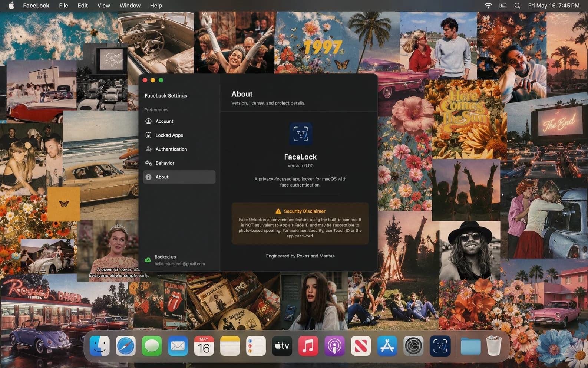Open the Account preferences icon
Viewport: 588px width, 368px height.
148,121
